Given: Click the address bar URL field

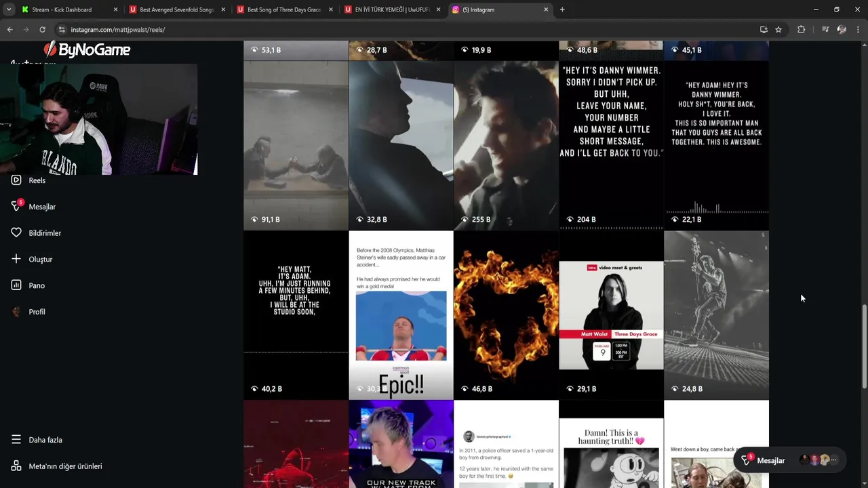Looking at the screenshot, I should click(407, 30).
